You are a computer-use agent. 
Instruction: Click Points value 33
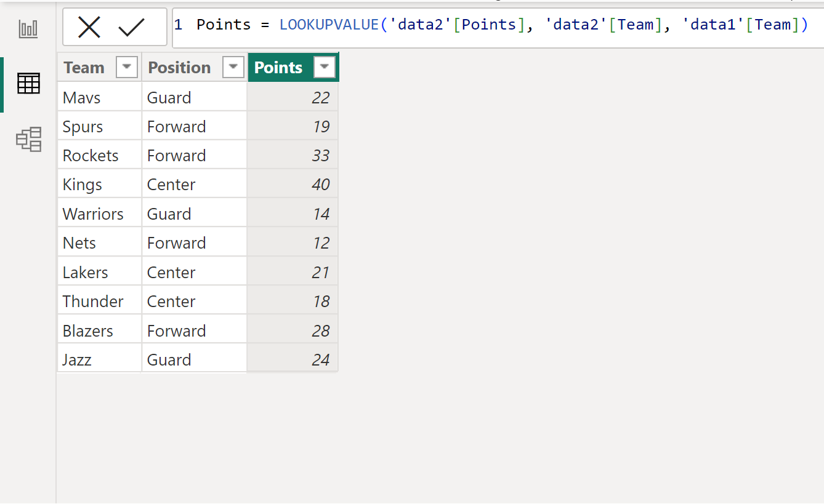point(293,155)
